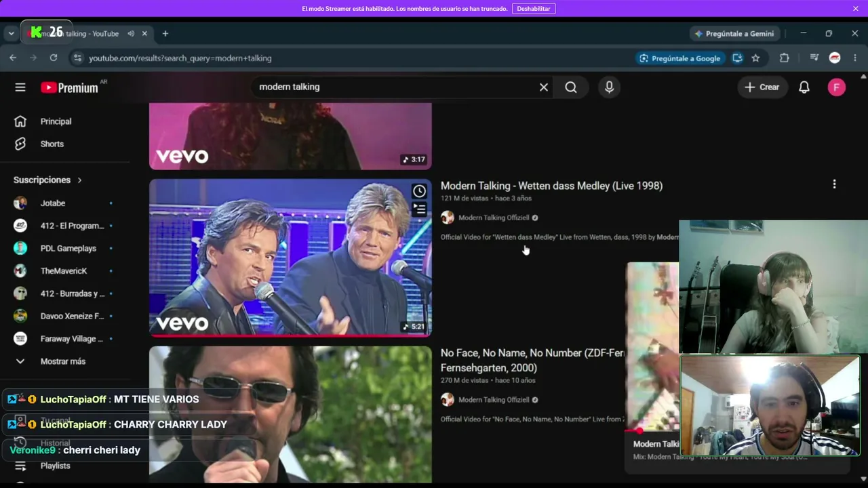Click the channel avatar under No Face video

(448, 400)
